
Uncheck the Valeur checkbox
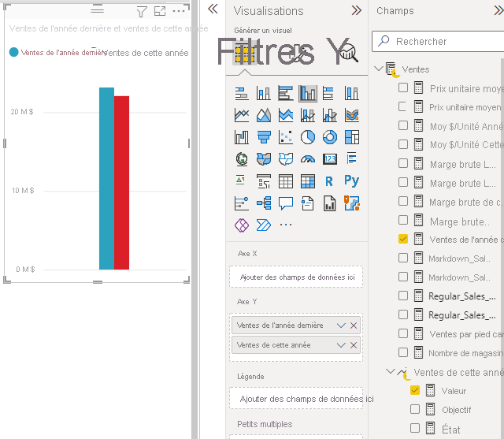pos(415,390)
